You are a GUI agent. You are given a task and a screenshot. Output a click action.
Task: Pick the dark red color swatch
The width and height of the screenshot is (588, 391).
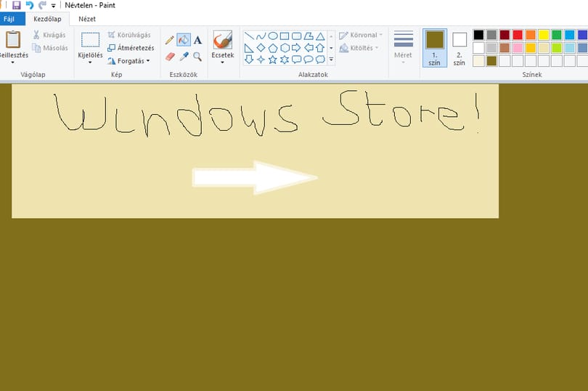coord(505,35)
